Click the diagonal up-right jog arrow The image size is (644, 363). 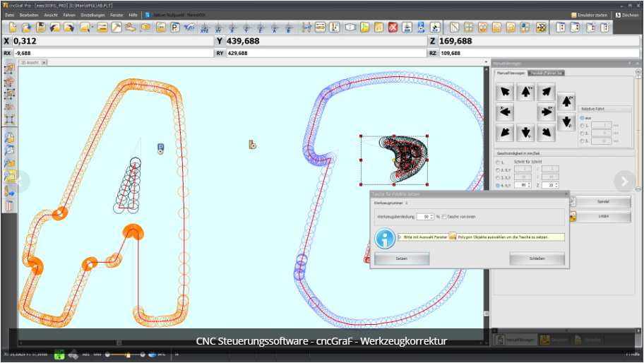pyautogui.click(x=546, y=92)
